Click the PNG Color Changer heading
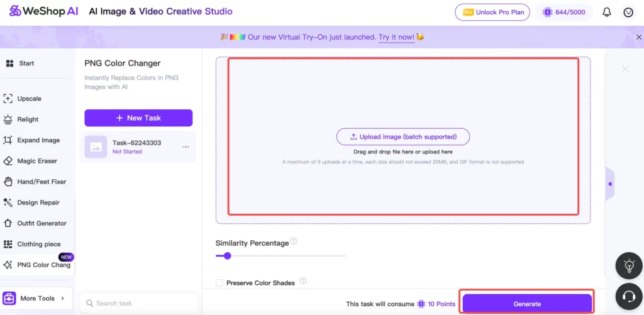Screen dimensions: 644x315 123,64
